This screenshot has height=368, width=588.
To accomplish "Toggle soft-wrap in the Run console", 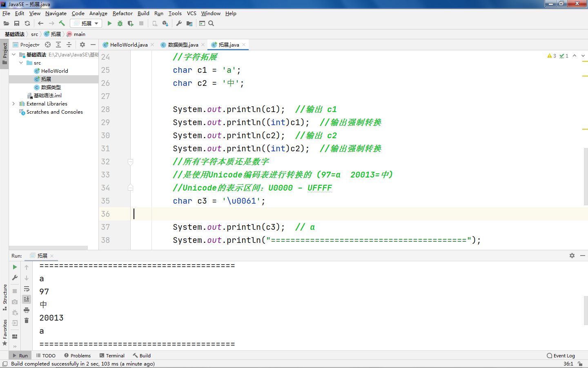I will (x=27, y=288).
